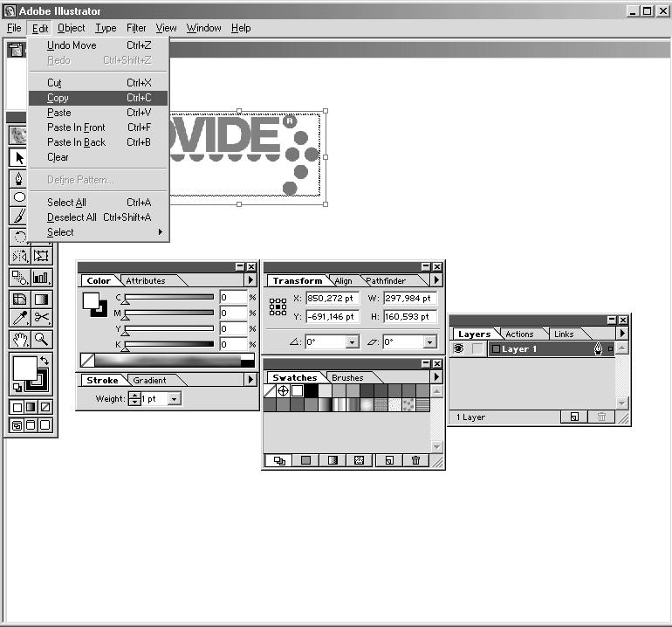Viewport: 672px width, 627px height.
Task: Open the shear angle dropdown in Transform
Action: click(x=429, y=341)
